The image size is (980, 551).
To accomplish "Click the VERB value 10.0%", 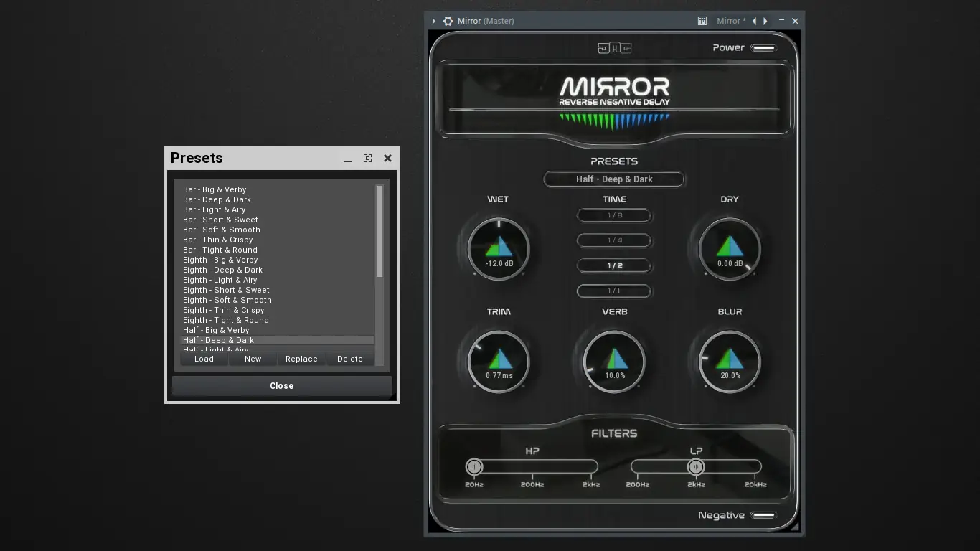I will (615, 375).
